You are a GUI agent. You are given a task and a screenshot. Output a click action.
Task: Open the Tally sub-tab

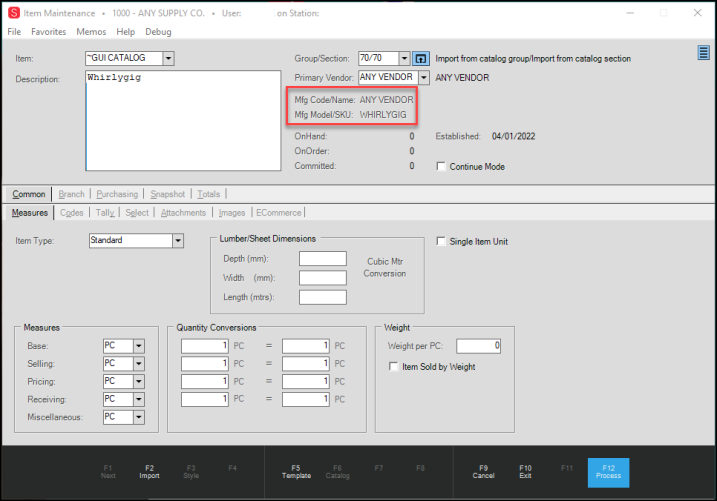pyautogui.click(x=105, y=213)
